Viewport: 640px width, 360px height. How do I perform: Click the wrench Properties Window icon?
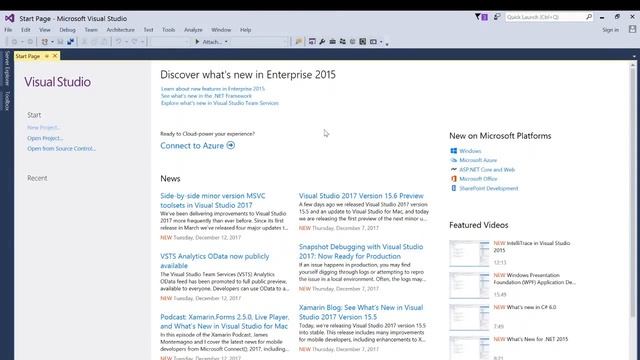click(x=322, y=42)
